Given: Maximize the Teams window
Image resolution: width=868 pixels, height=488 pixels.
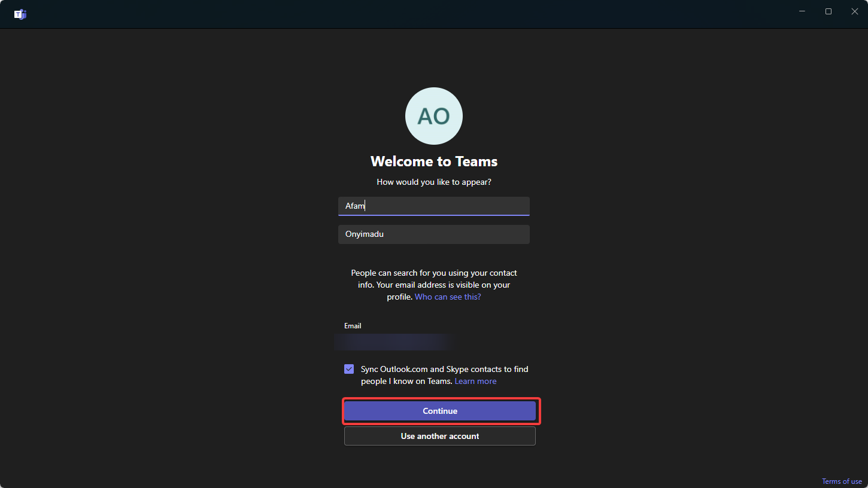Looking at the screenshot, I should [x=828, y=11].
